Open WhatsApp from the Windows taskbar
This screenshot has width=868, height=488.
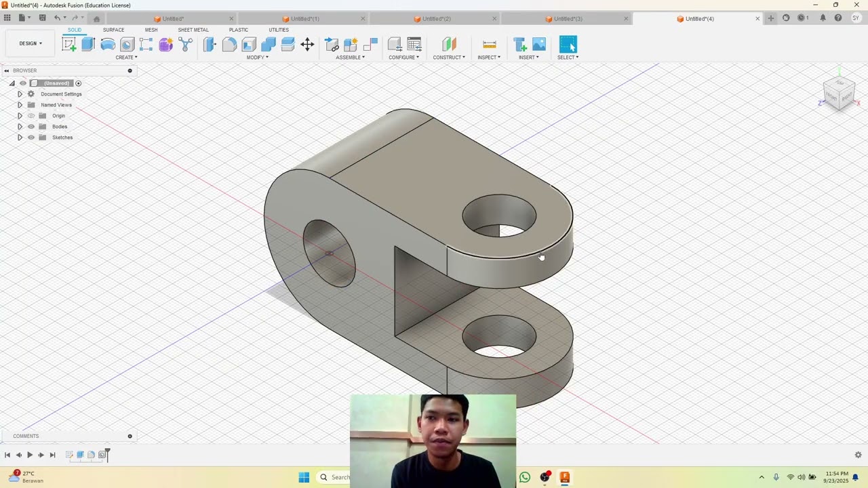coord(525,477)
